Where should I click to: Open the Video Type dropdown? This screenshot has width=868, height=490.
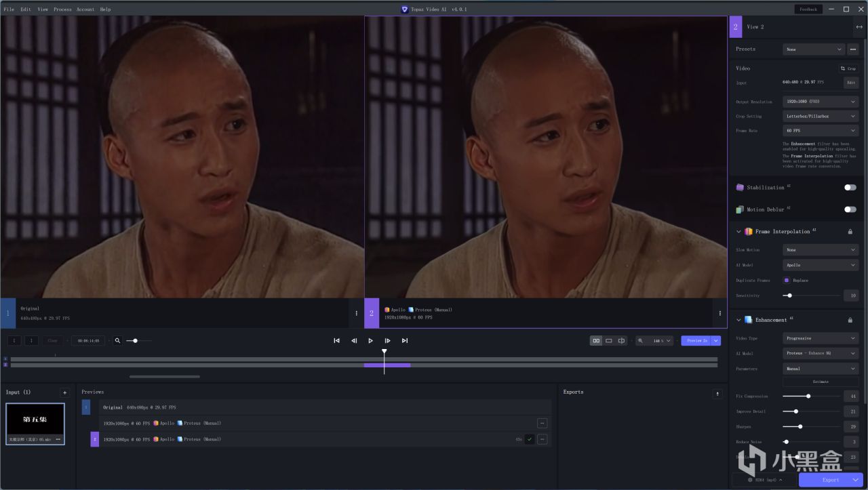point(821,338)
